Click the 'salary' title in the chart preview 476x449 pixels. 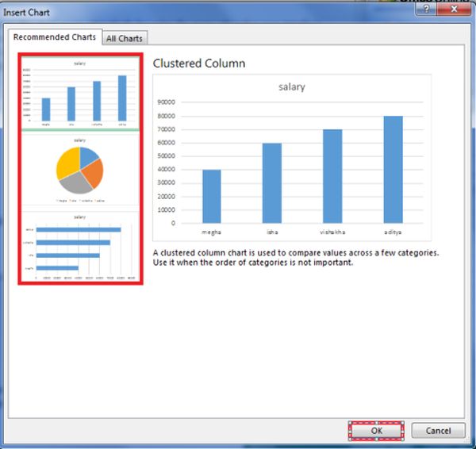[292, 86]
